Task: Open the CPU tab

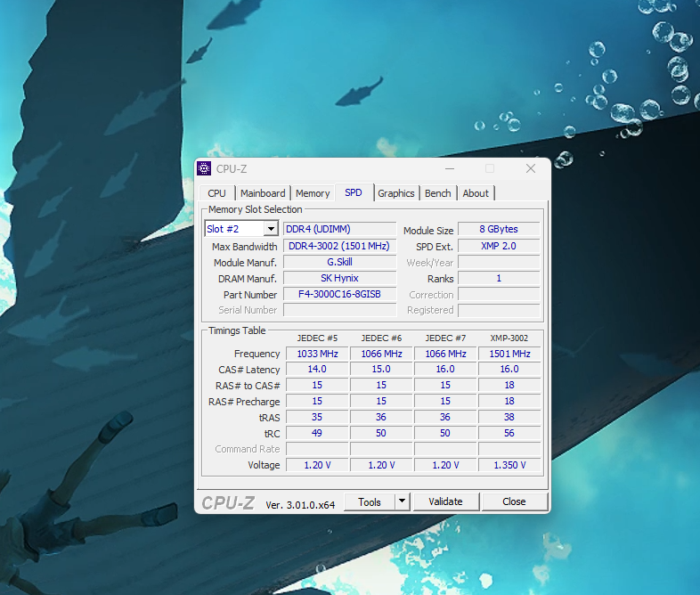Action: (x=216, y=193)
